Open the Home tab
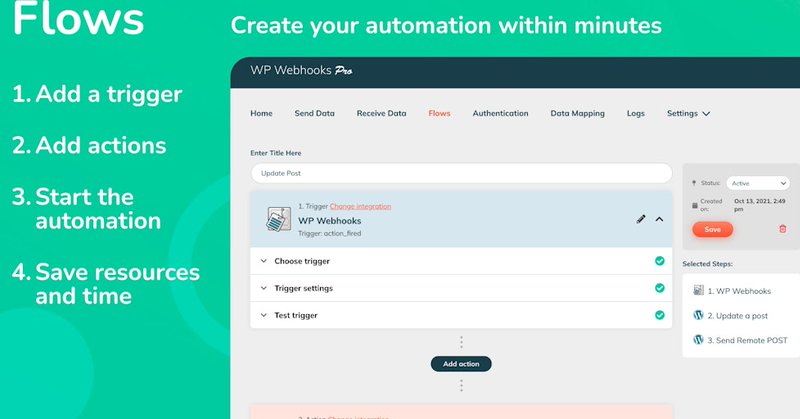 click(x=261, y=113)
